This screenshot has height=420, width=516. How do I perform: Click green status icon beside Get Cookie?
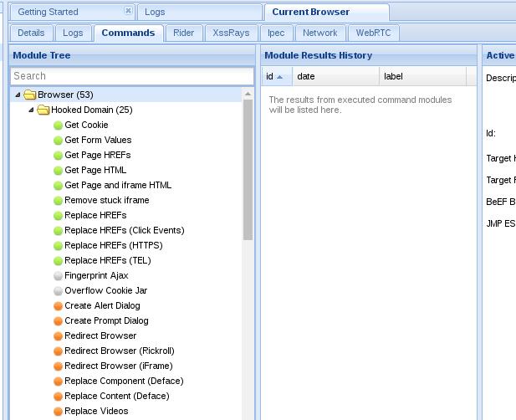pyautogui.click(x=58, y=125)
